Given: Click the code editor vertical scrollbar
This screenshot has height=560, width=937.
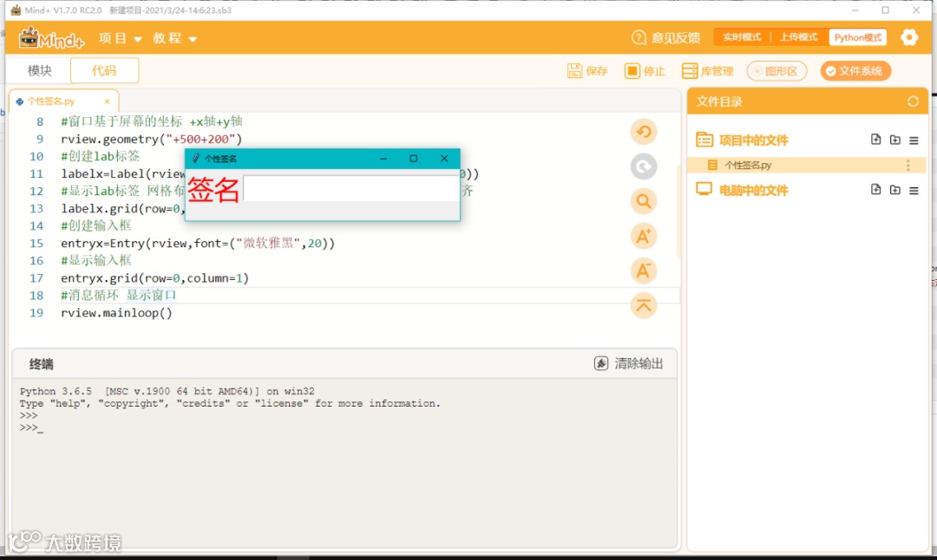Looking at the screenshot, I should click(678, 212).
